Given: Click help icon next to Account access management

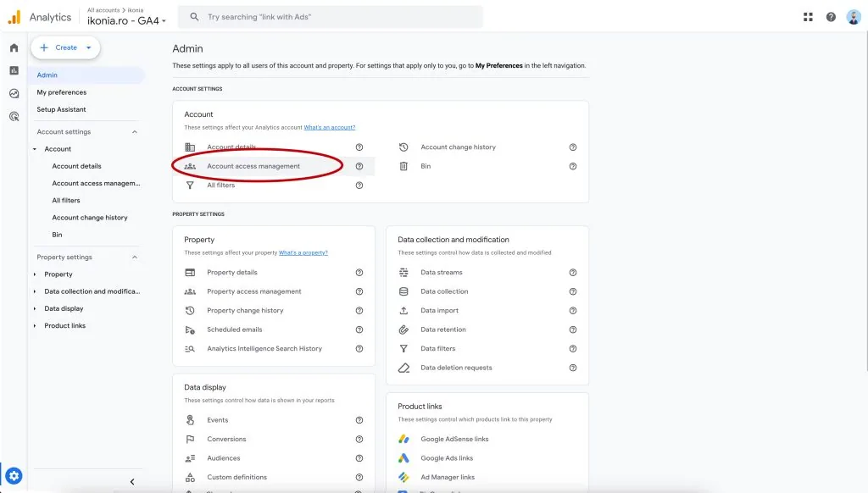Looking at the screenshot, I should [359, 166].
